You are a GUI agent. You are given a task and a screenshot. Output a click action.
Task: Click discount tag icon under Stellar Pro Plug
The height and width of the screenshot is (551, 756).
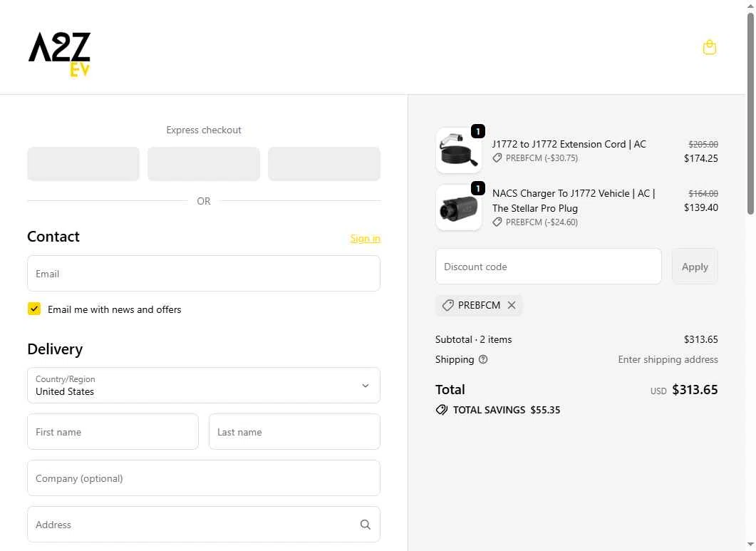click(x=497, y=222)
